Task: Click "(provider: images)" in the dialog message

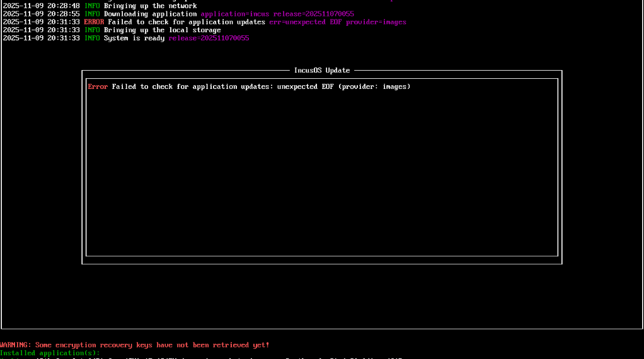Action: coord(374,86)
